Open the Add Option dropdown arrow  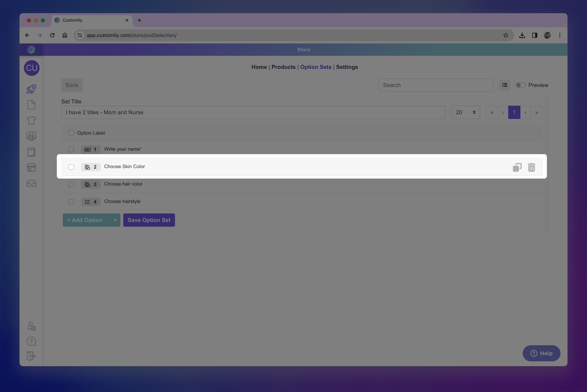coord(115,220)
